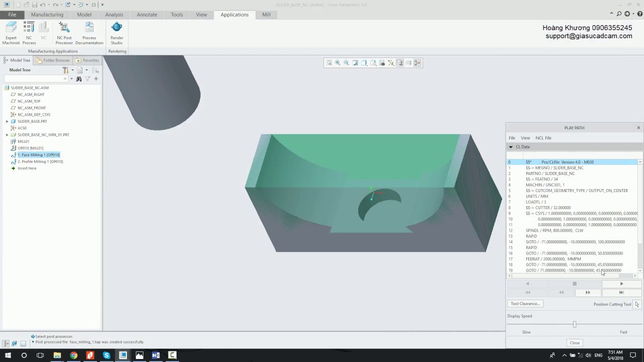Click the Position Cutting Tool arrow button

(x=637, y=304)
